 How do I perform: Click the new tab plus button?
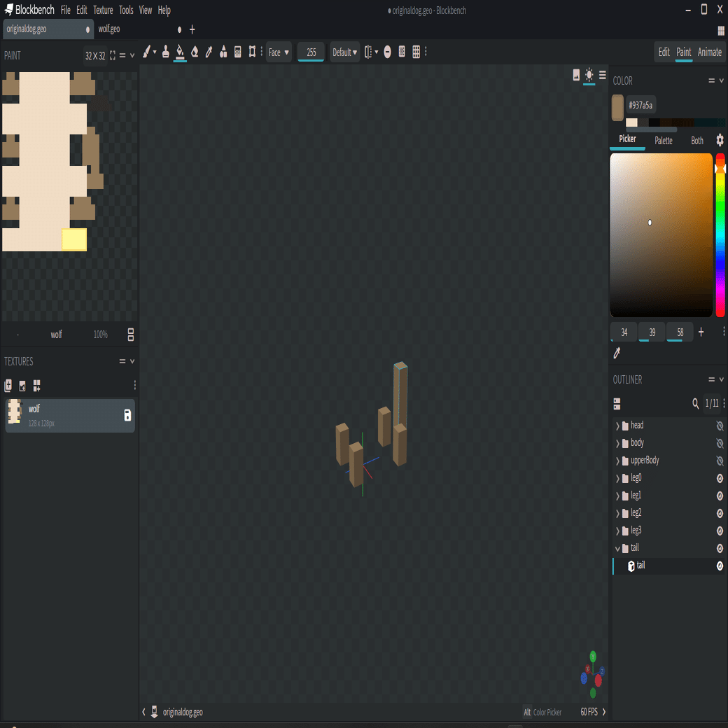pos(192,29)
